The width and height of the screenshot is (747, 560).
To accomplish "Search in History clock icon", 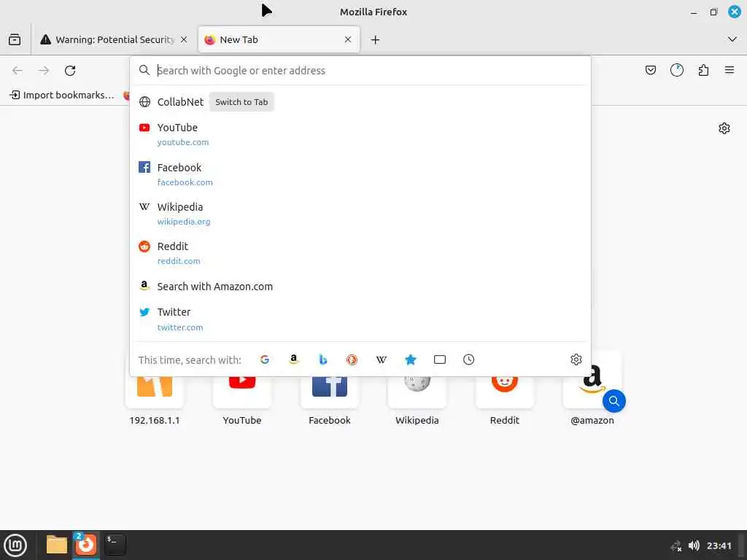I will point(469,359).
